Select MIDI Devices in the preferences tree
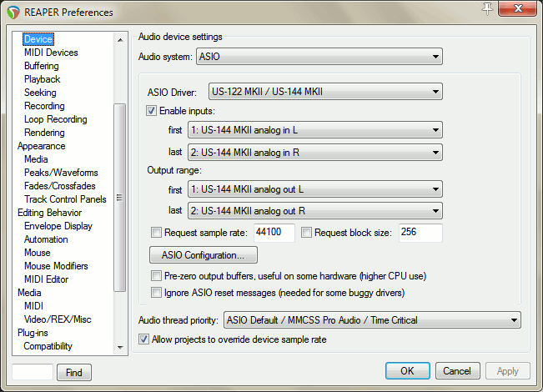The width and height of the screenshot is (543, 392). [x=51, y=53]
